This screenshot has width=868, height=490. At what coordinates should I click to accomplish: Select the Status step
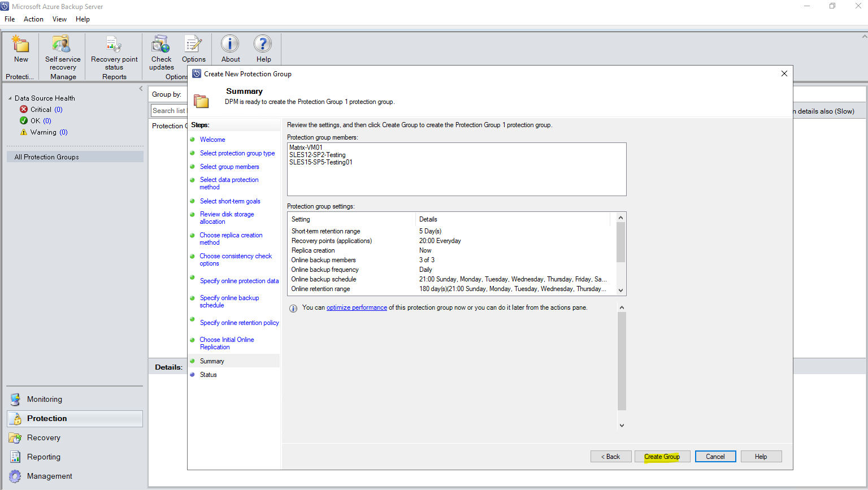208,375
